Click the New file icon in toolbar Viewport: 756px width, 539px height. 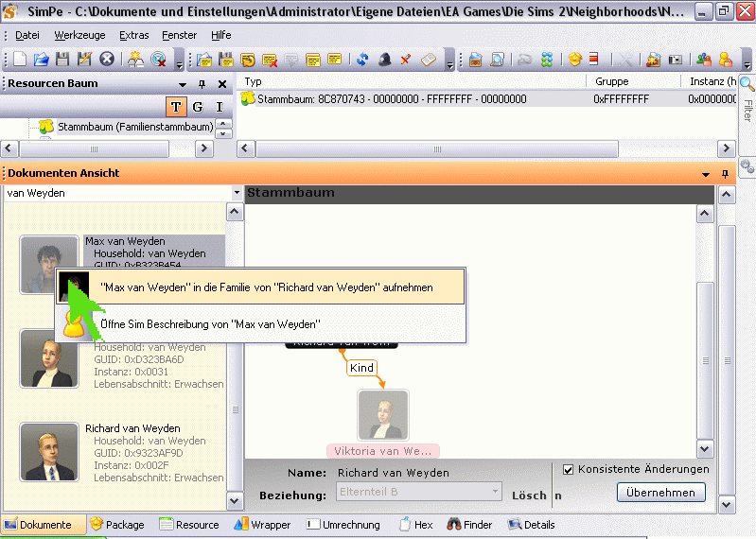(x=20, y=60)
